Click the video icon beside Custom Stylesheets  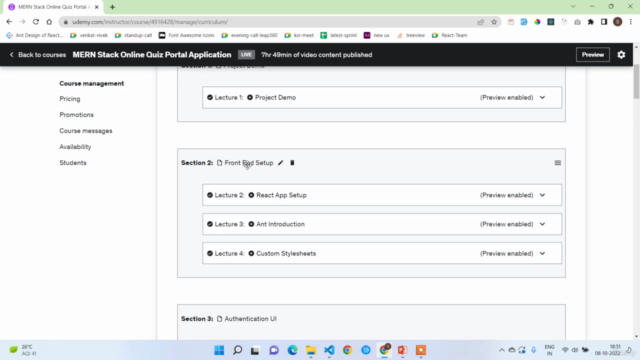click(251, 253)
